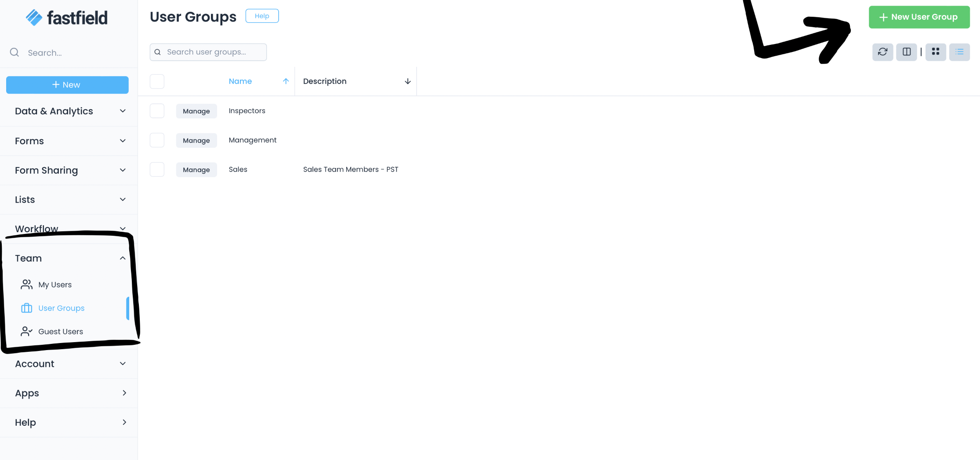Switch to list view icon

tap(959, 52)
